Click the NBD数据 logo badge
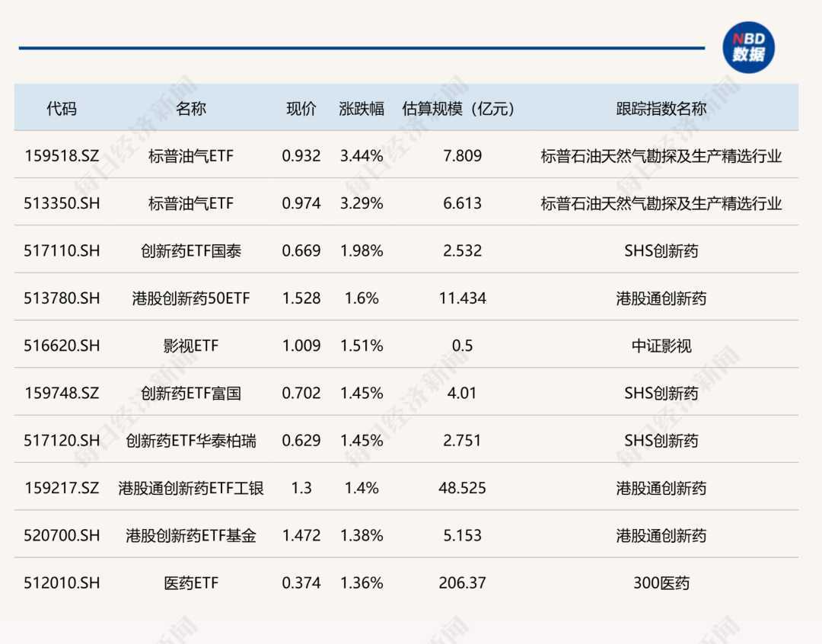The width and height of the screenshot is (822, 644). tap(747, 47)
